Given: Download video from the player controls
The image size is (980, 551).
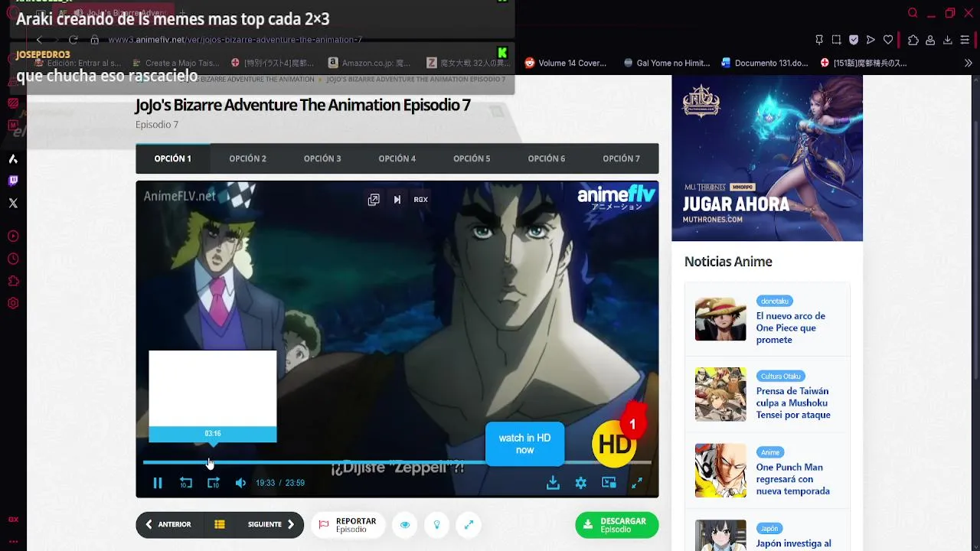Looking at the screenshot, I should pyautogui.click(x=553, y=483).
